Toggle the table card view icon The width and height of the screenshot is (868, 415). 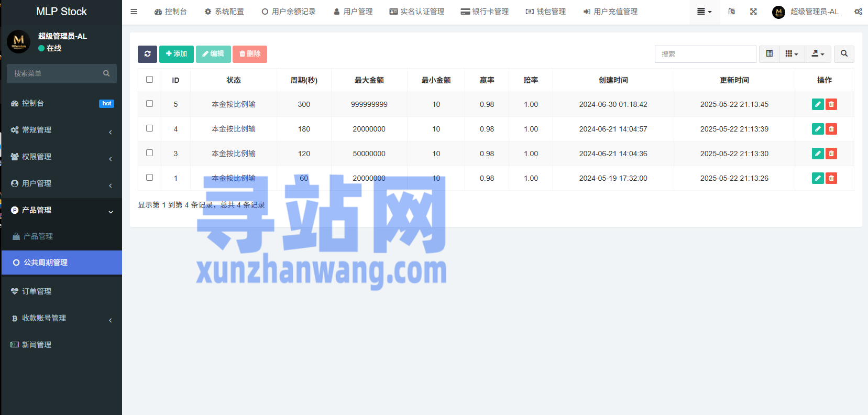tap(769, 54)
